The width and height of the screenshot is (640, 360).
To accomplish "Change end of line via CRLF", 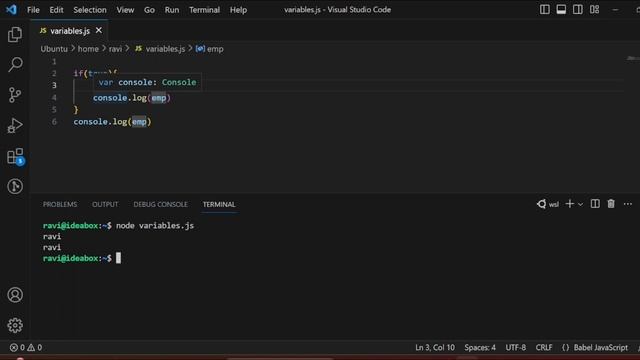I will pyautogui.click(x=544, y=347).
